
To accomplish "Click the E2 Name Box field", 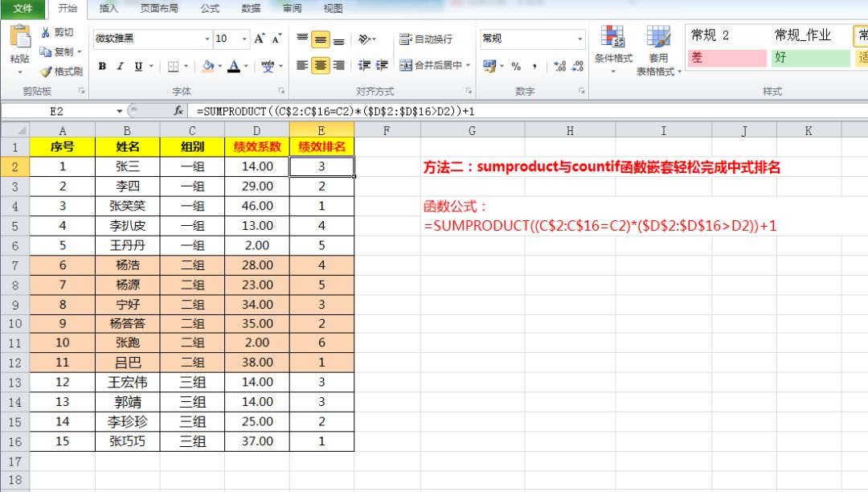I will [x=57, y=111].
